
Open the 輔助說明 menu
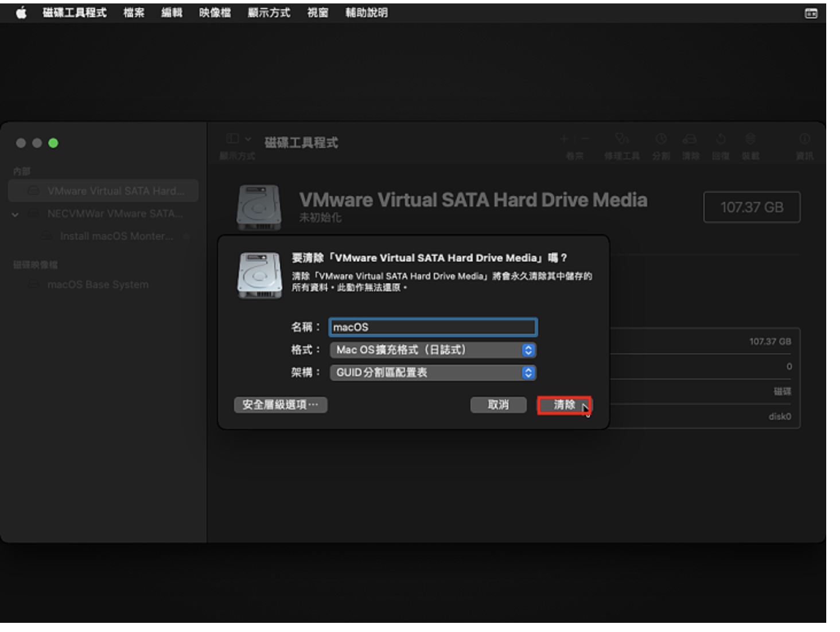[x=366, y=13]
